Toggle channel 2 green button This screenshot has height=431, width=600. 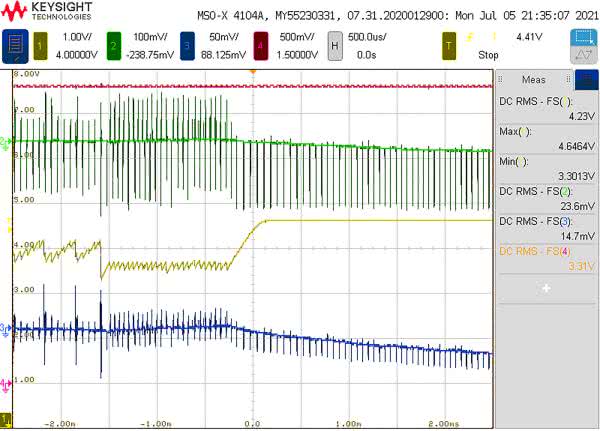[x=113, y=44]
